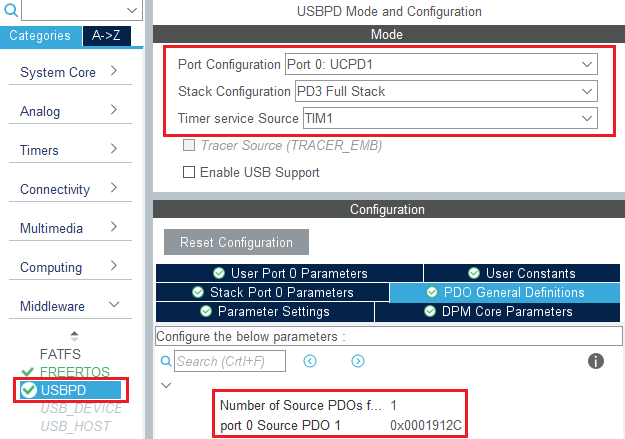Open the Parameter Settings tab
This screenshot has width=625, height=439.
(x=265, y=311)
